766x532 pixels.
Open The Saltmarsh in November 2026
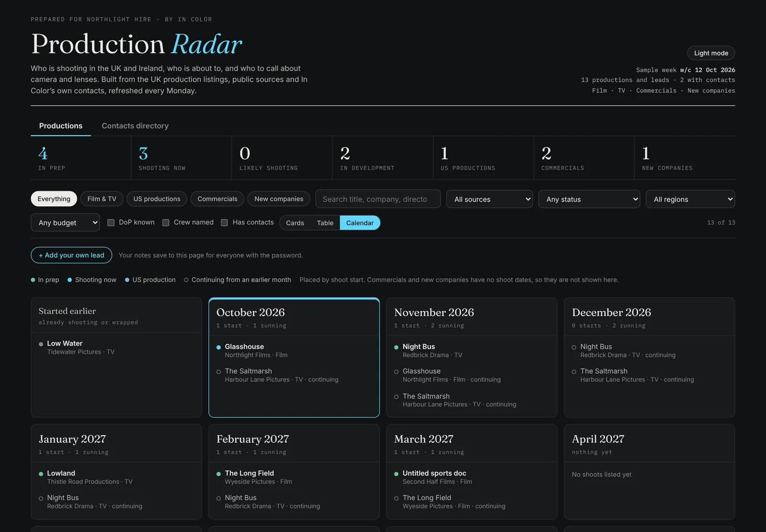[x=472, y=400]
